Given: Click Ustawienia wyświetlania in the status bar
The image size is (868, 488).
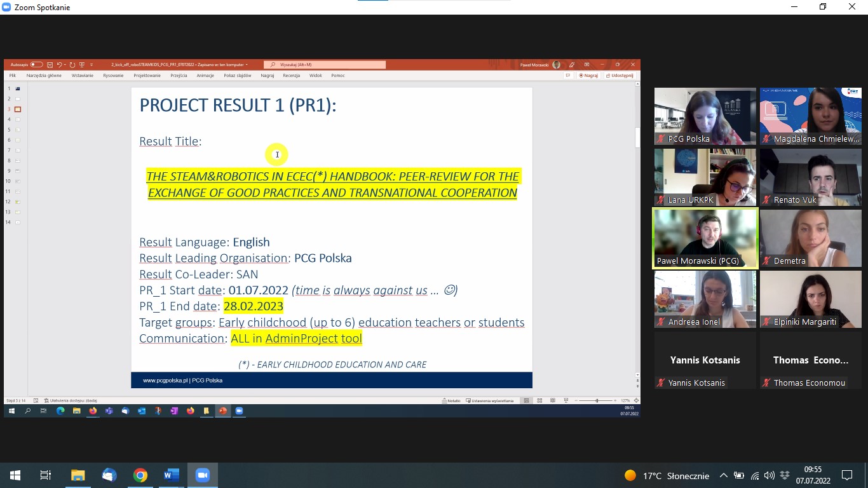Looking at the screenshot, I should (x=489, y=401).
